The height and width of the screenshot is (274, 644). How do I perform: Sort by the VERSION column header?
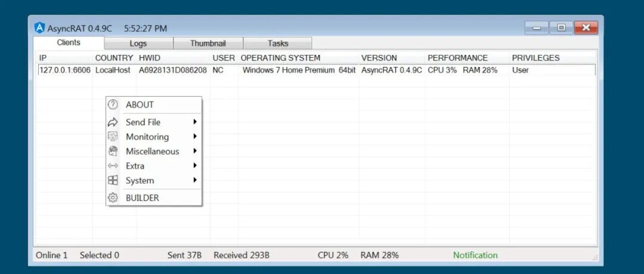392,58
